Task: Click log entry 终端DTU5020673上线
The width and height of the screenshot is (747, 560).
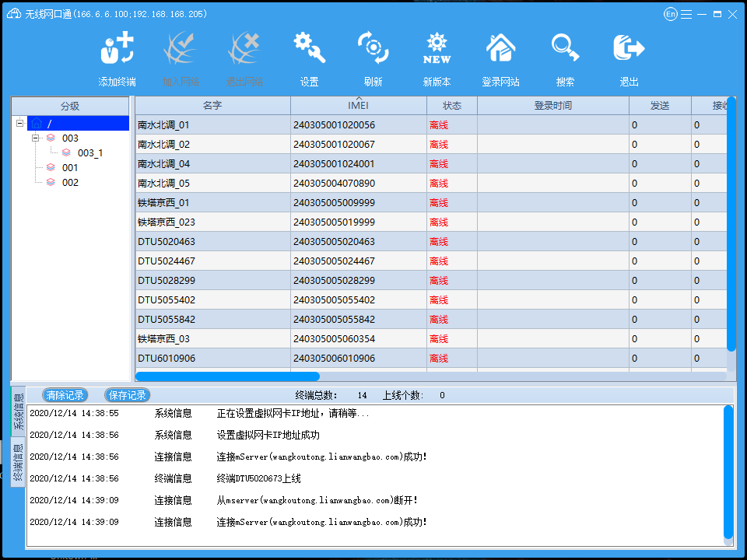Action: pos(258,478)
